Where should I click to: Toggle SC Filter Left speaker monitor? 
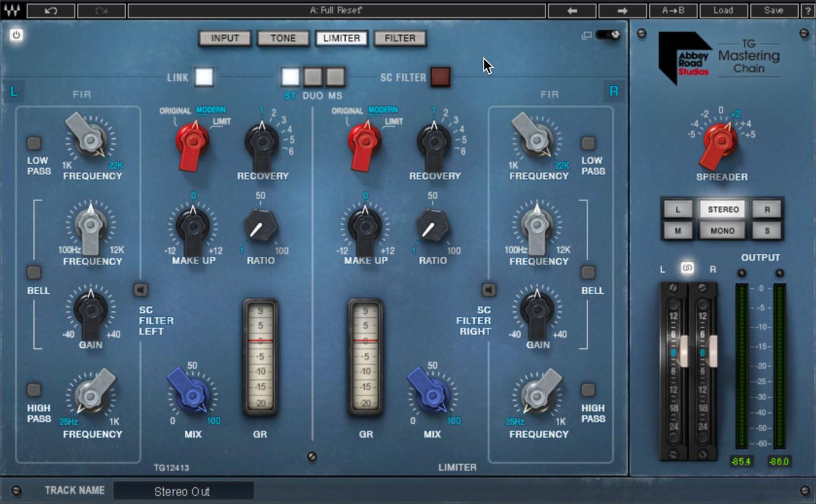click(141, 290)
